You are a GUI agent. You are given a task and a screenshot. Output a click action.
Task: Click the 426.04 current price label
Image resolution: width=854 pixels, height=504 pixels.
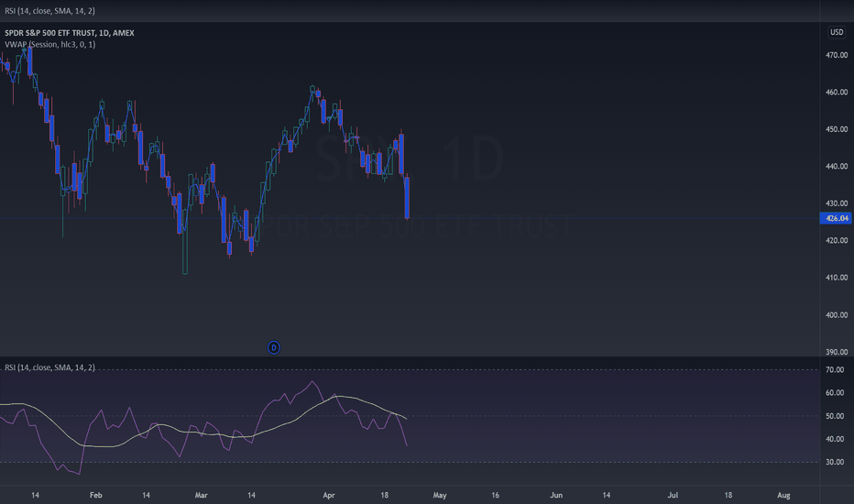[x=836, y=218]
